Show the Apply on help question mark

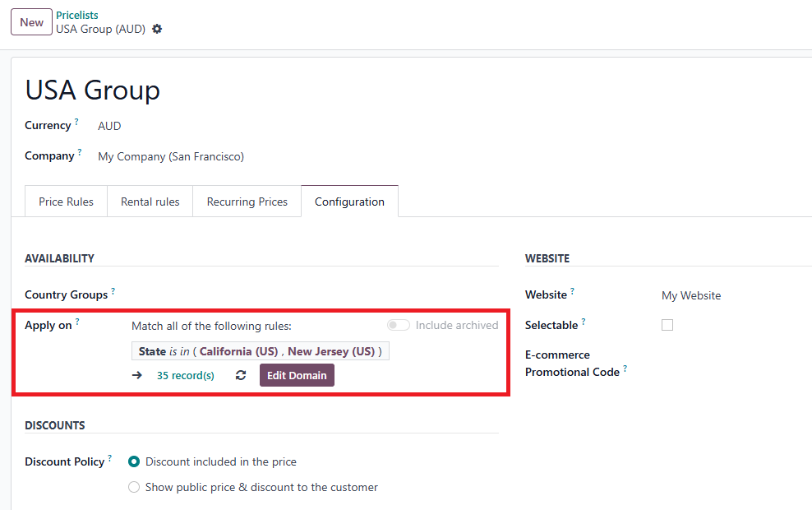tap(77, 322)
